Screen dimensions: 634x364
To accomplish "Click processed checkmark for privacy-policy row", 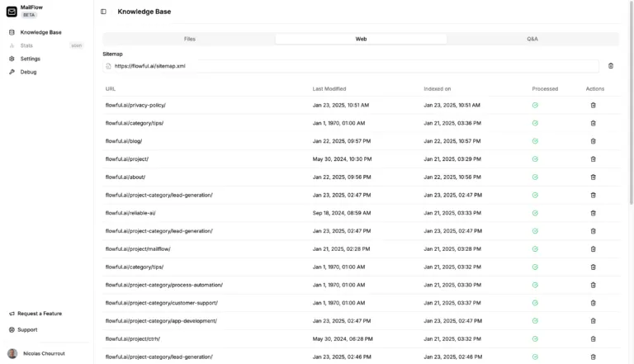I will (535, 105).
